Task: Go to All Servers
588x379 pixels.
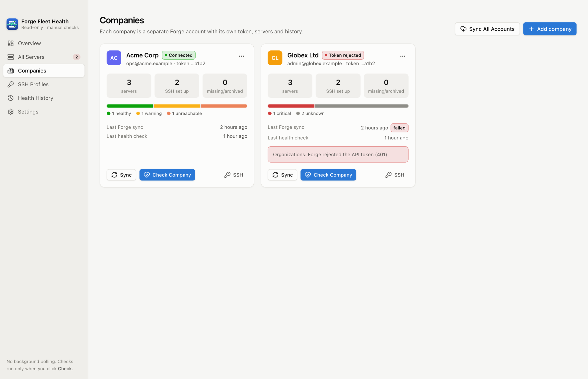Action: pyautogui.click(x=44, y=57)
